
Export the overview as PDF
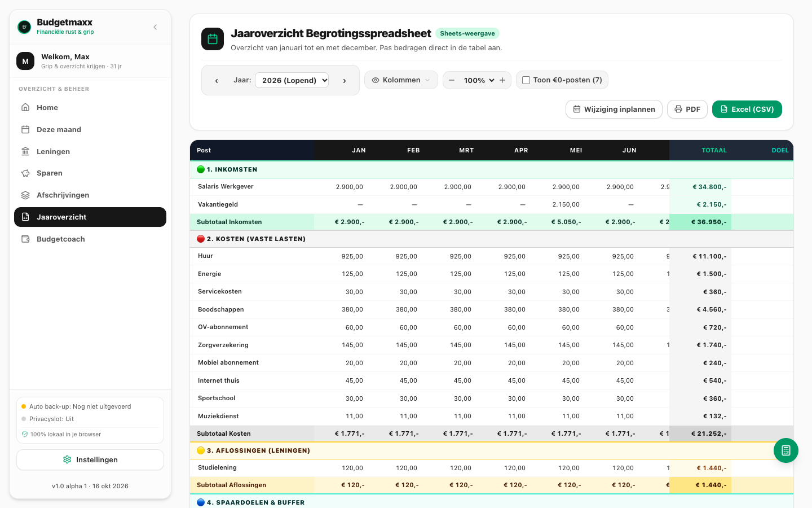pyautogui.click(x=687, y=110)
